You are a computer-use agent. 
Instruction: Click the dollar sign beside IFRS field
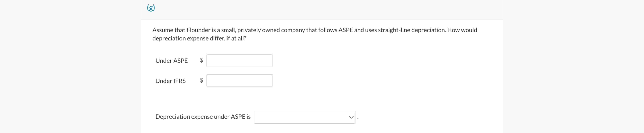202,80
